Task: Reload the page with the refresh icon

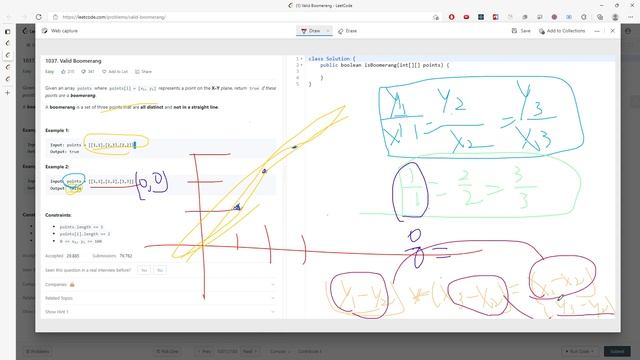Action: pos(39,17)
